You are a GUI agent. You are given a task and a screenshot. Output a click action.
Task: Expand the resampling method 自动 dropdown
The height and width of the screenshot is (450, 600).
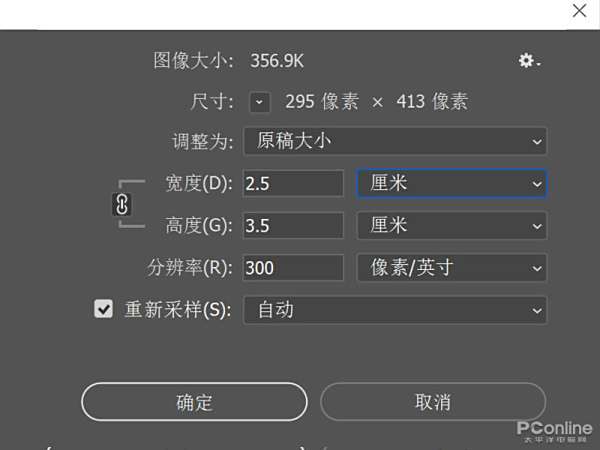[395, 309]
